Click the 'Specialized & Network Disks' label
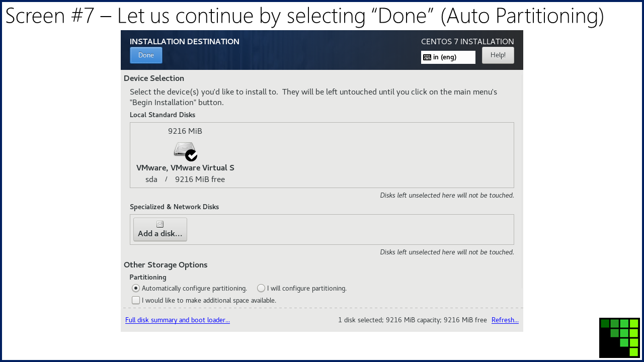This screenshot has width=644, height=362. point(174,207)
